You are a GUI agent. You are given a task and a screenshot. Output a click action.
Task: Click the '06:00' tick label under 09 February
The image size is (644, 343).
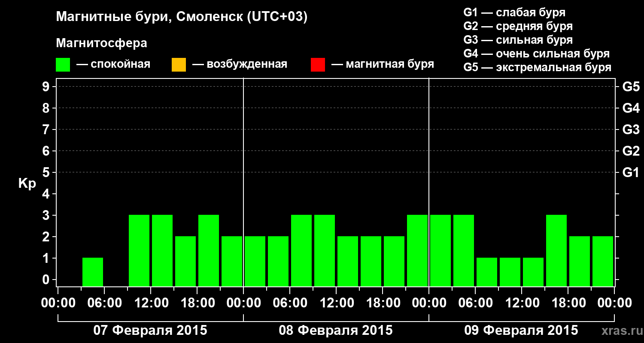475,303
